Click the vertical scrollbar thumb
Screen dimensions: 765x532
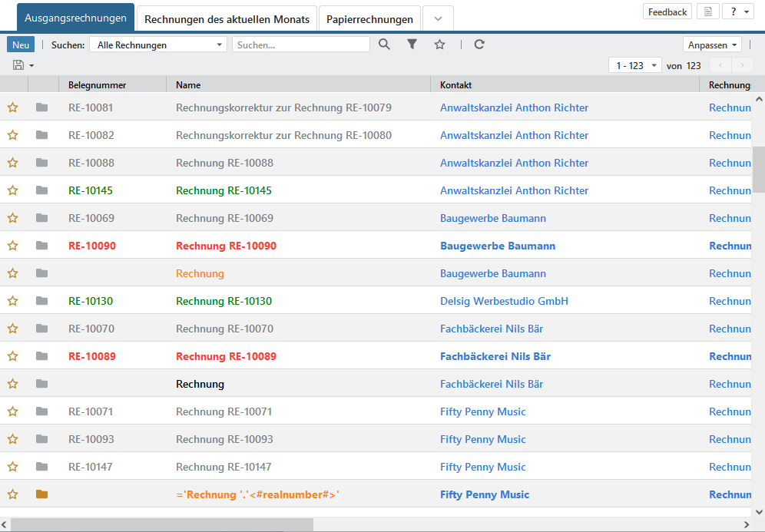758,169
